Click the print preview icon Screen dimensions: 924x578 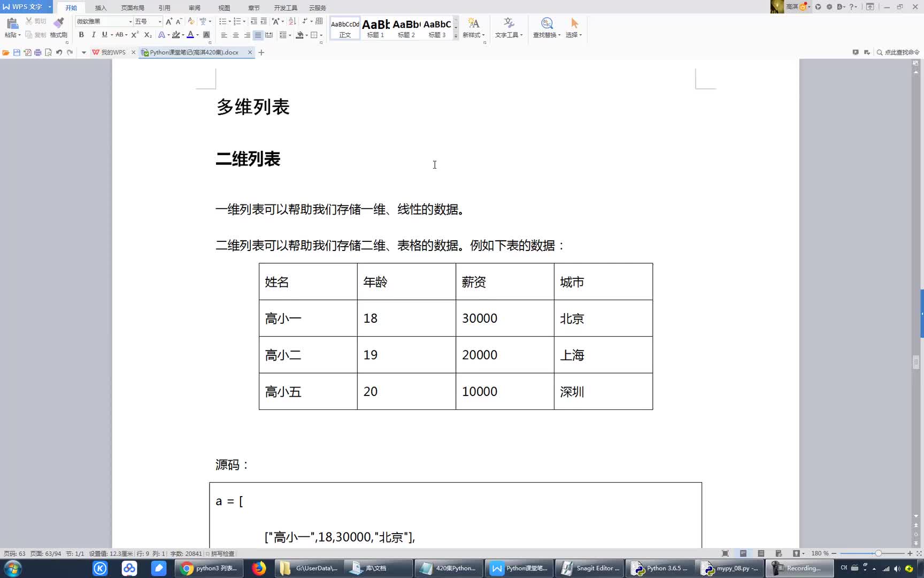48,52
